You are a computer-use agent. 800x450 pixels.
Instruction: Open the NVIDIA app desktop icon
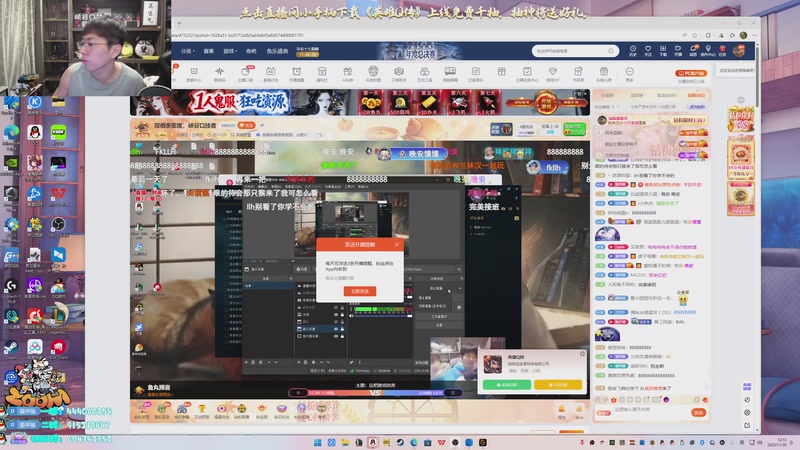11,165
